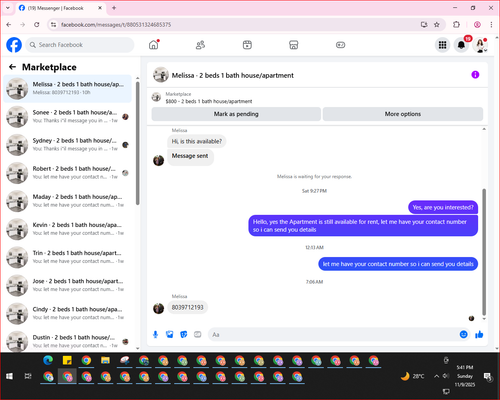
Task: Bookmark this page with the star
Action: tap(437, 24)
